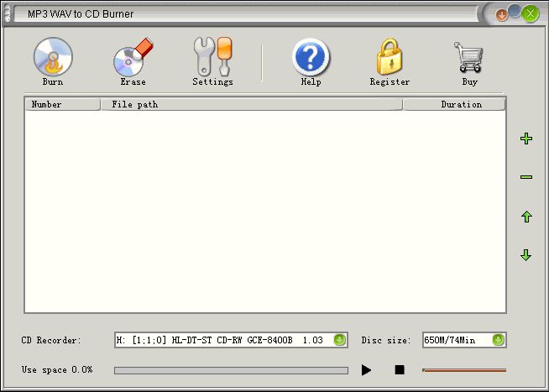Click the title bar menu icon
This screenshot has width=549, height=392.
(x=8, y=13)
